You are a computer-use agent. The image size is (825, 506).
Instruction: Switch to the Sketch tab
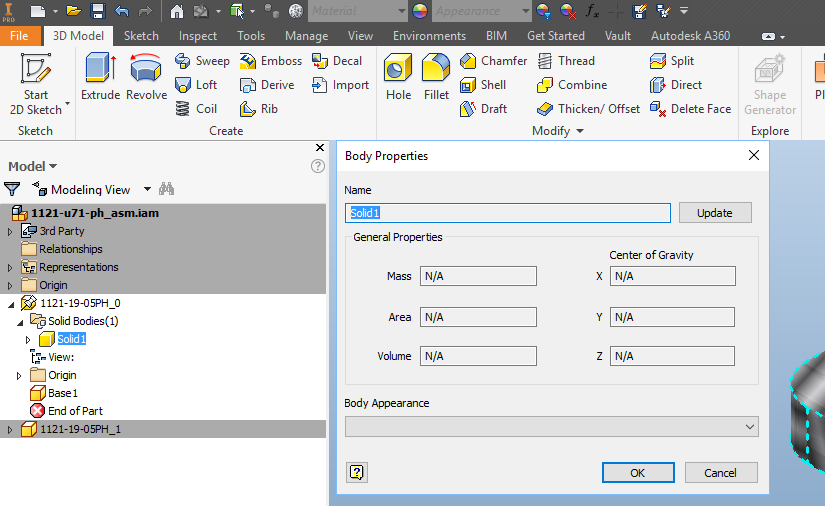(x=141, y=36)
